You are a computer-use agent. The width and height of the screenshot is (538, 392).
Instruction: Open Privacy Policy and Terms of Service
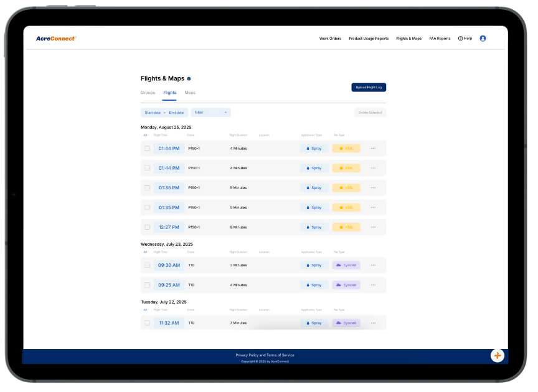coord(265,355)
